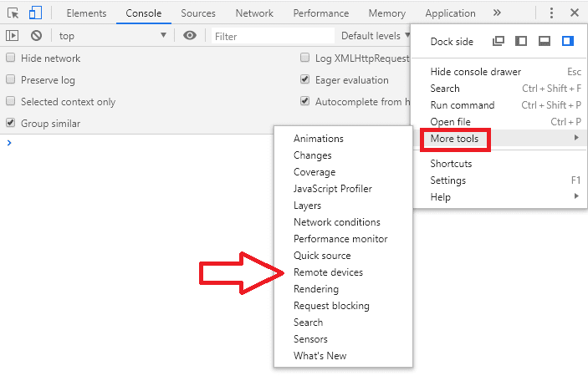The height and width of the screenshot is (386, 588).
Task: Open Search in More tools submenu
Action: (x=343, y=322)
